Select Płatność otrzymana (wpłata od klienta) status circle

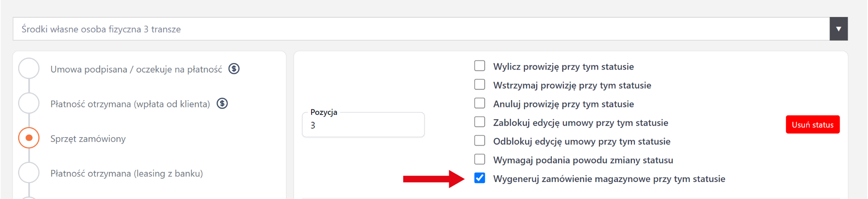tap(29, 104)
